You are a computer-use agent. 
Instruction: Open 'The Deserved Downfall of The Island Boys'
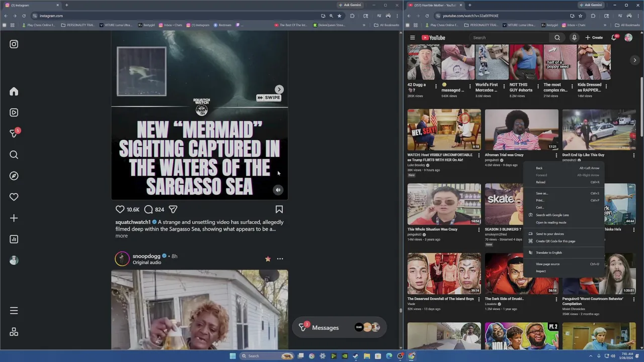point(440,299)
